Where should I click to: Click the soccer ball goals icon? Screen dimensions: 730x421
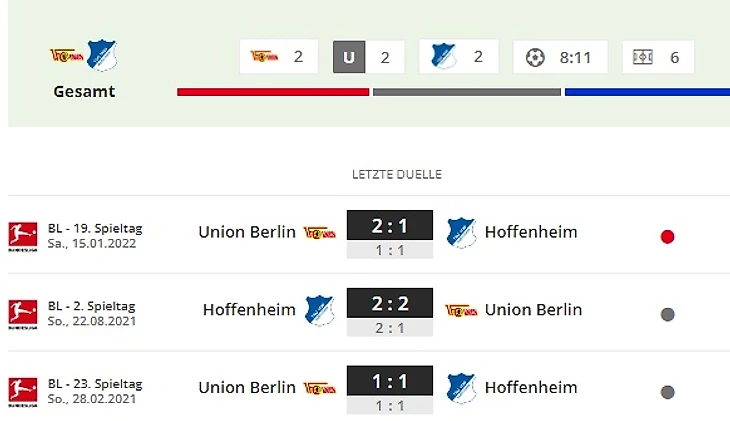pyautogui.click(x=536, y=57)
